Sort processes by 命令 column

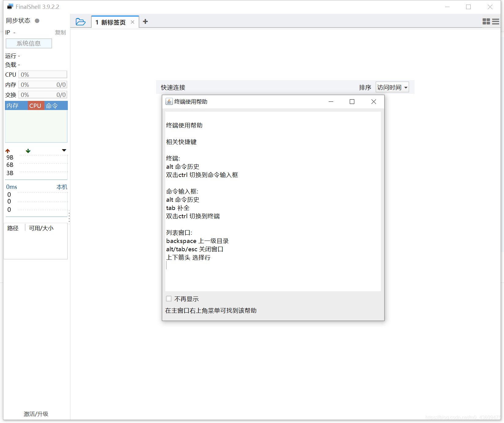tap(56, 106)
